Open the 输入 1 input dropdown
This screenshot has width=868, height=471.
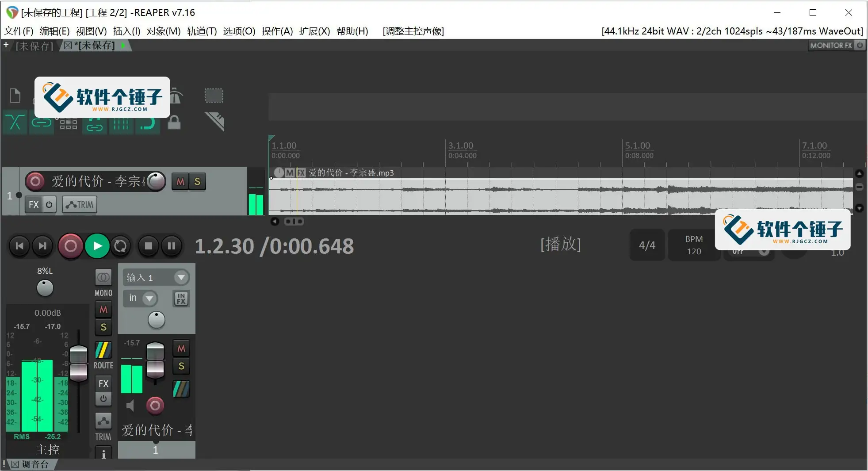tap(181, 277)
